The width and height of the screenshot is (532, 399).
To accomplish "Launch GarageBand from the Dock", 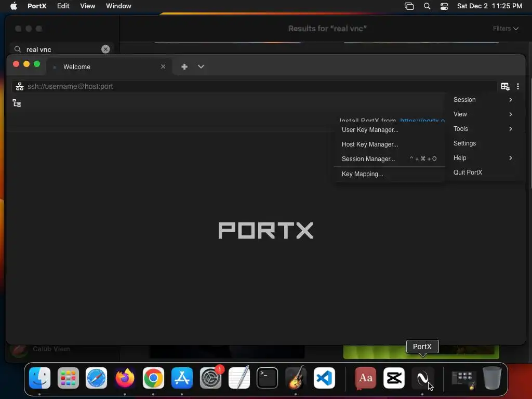I will click(296, 378).
